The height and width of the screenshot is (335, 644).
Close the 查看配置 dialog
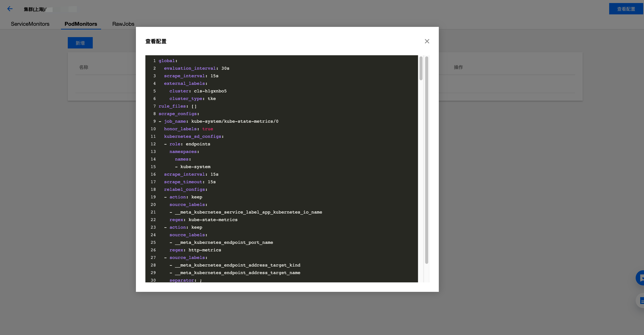[427, 41]
